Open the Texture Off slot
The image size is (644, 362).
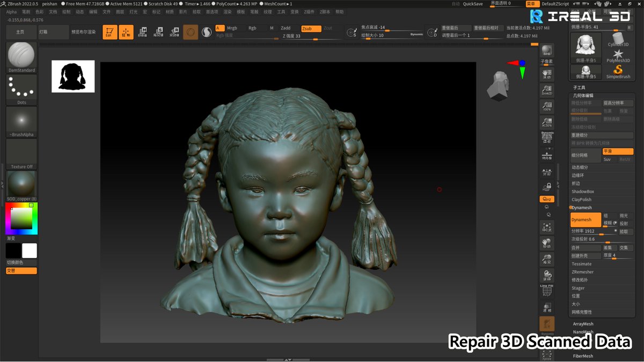coord(21,154)
